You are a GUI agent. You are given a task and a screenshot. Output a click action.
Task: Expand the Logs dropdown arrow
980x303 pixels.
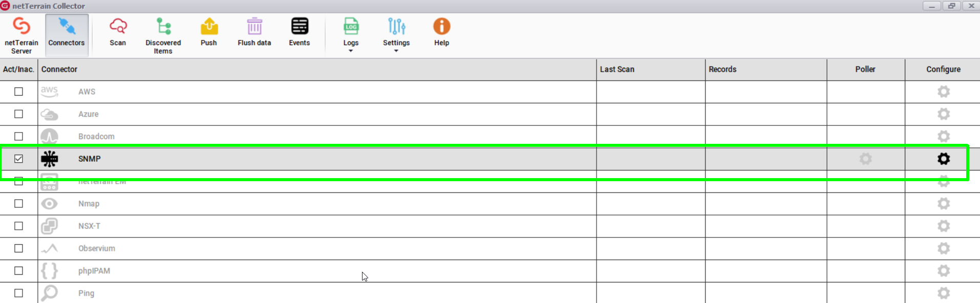[x=351, y=51]
